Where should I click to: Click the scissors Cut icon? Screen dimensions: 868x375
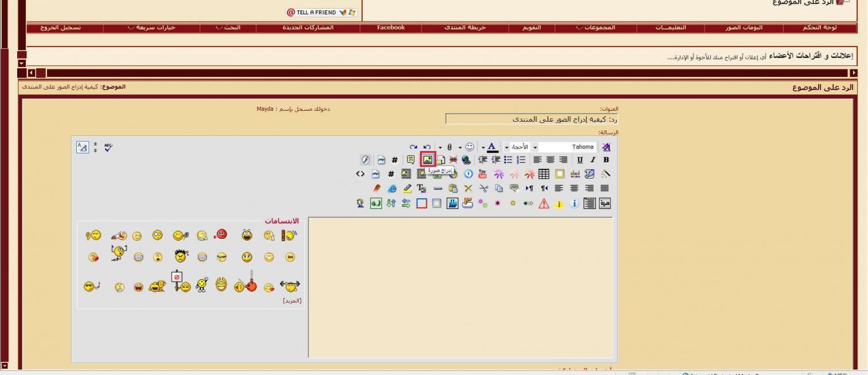tap(483, 188)
